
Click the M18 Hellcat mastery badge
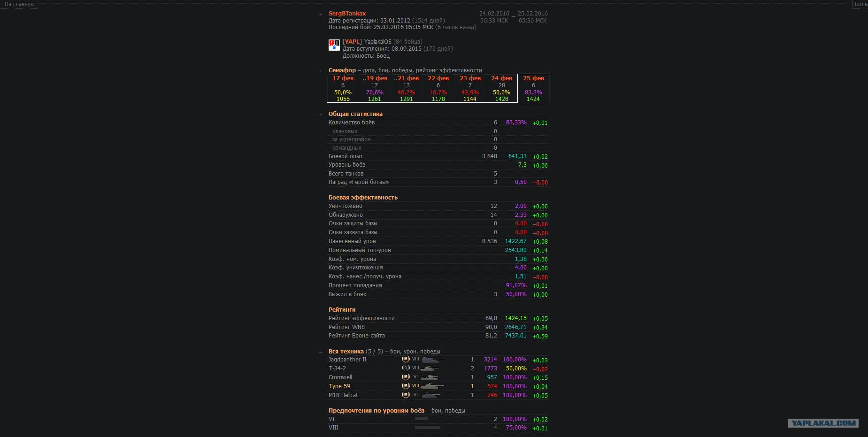point(406,395)
